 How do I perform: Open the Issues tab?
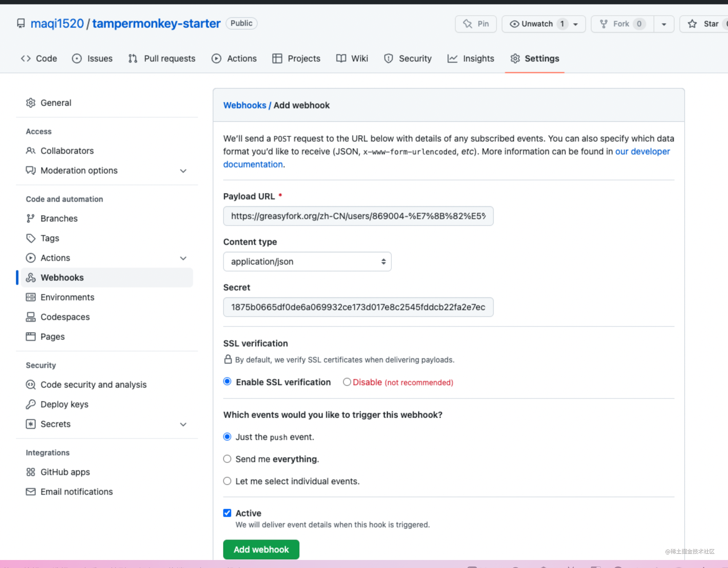tap(92, 59)
